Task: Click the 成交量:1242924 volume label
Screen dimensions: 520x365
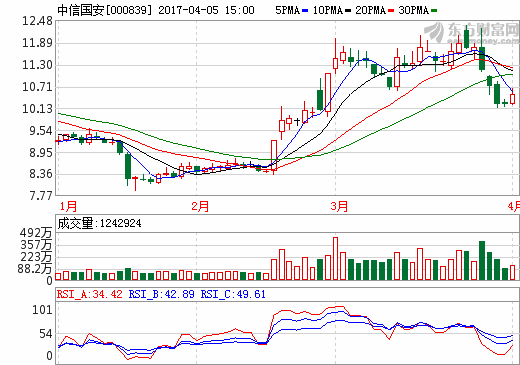Action: 99,223
